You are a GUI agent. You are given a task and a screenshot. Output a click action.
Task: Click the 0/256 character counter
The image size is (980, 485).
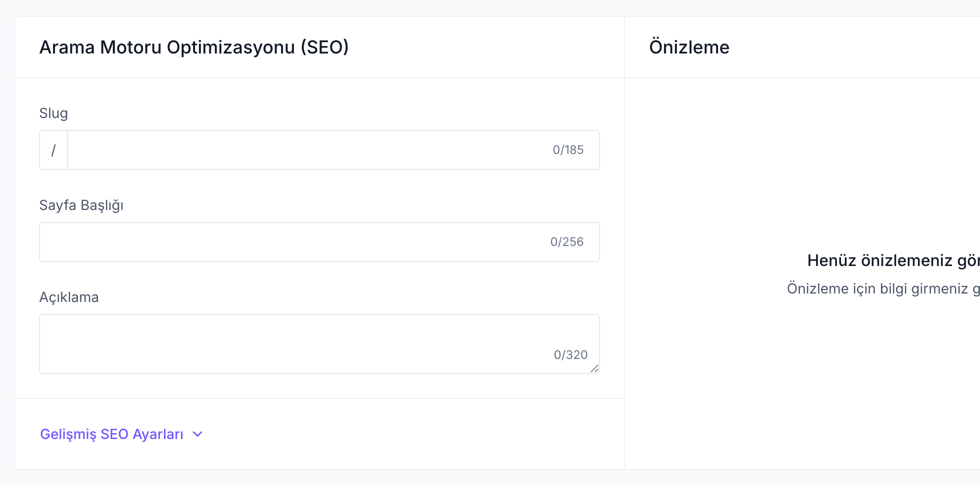(567, 241)
